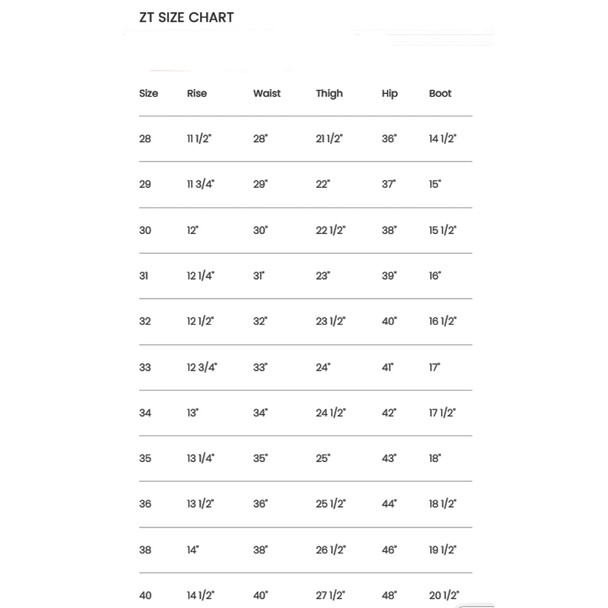The image size is (608, 608).
Task: Select the 25 1/2" thigh value
Action: [x=331, y=504]
